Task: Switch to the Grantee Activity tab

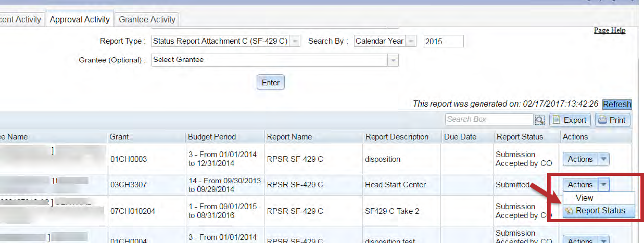Action: (x=147, y=20)
